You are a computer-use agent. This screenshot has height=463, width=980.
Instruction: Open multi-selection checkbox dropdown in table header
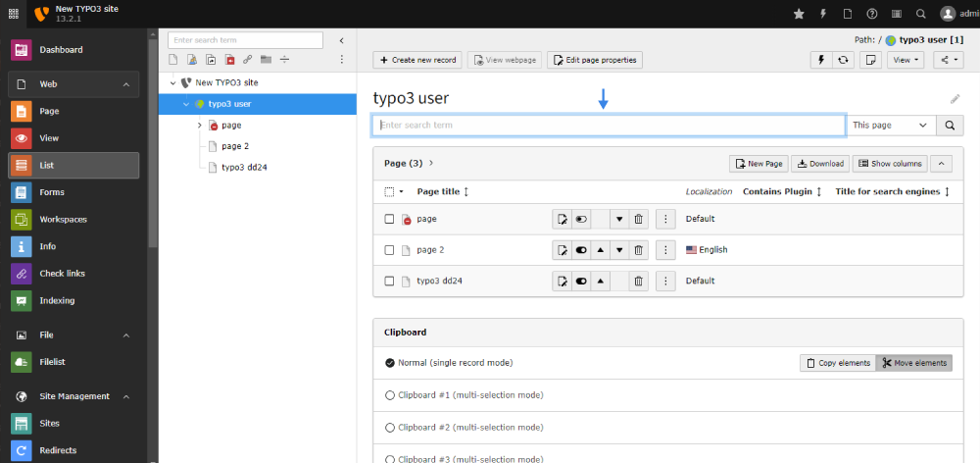coord(394,192)
